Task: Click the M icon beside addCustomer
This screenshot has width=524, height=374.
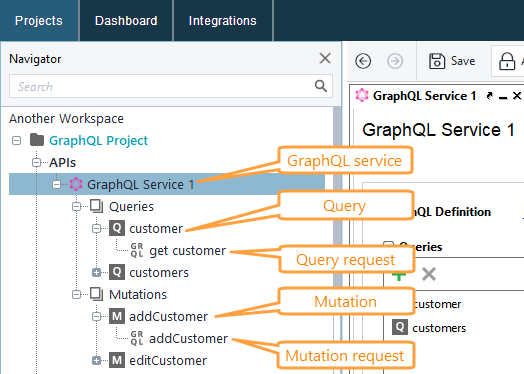Action: (x=117, y=316)
